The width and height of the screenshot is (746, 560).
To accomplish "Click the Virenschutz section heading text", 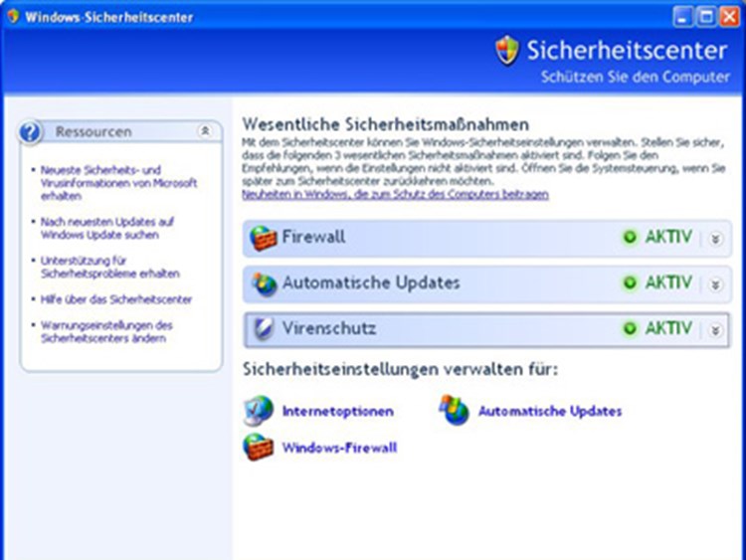I will tap(329, 328).
